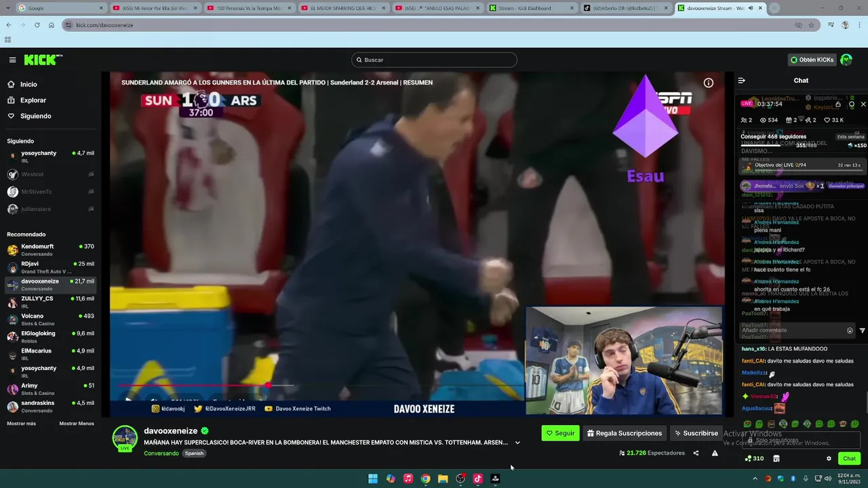Switch to the Alberto Dlh TikTok tab
This screenshot has width=868, height=488.
point(625,8)
